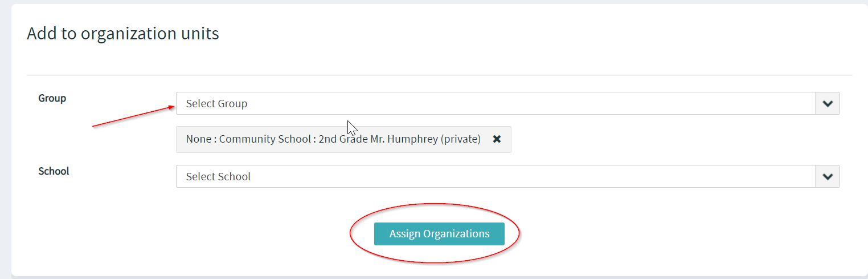This screenshot has height=279, width=868.
Task: Open the Select School combo box
Action: [x=496, y=177]
